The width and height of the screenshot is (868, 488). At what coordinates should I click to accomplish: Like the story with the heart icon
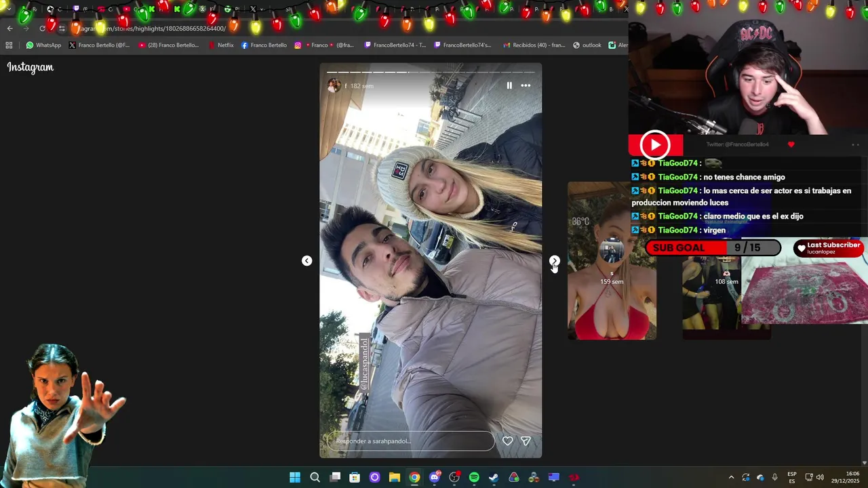coord(507,441)
